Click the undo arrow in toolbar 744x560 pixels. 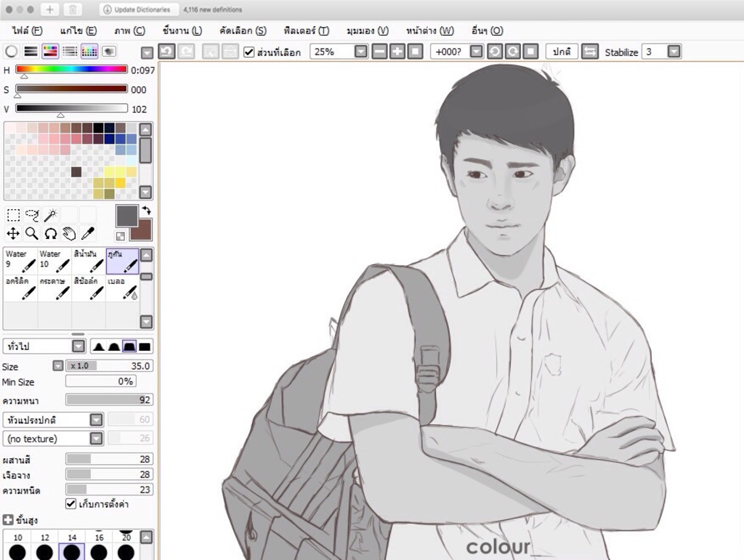(x=166, y=52)
